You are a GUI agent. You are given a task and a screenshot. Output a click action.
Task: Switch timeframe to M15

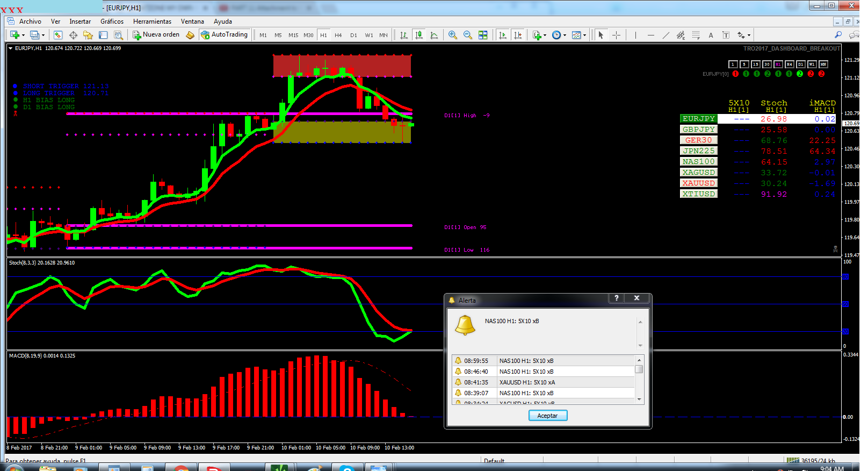pyautogui.click(x=293, y=35)
